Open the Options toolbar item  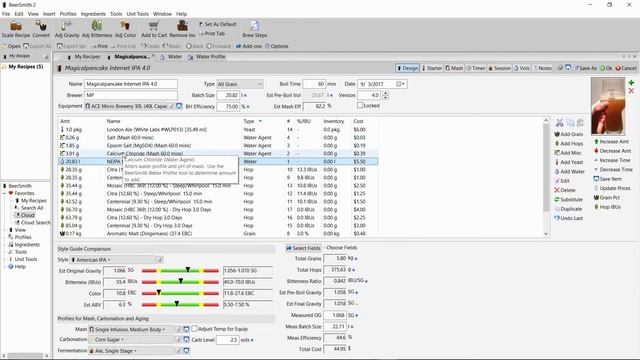click(x=277, y=46)
